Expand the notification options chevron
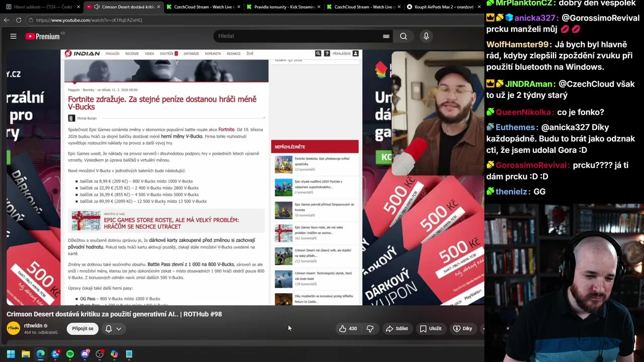Viewport: 644px width, 362px height. 119,329
